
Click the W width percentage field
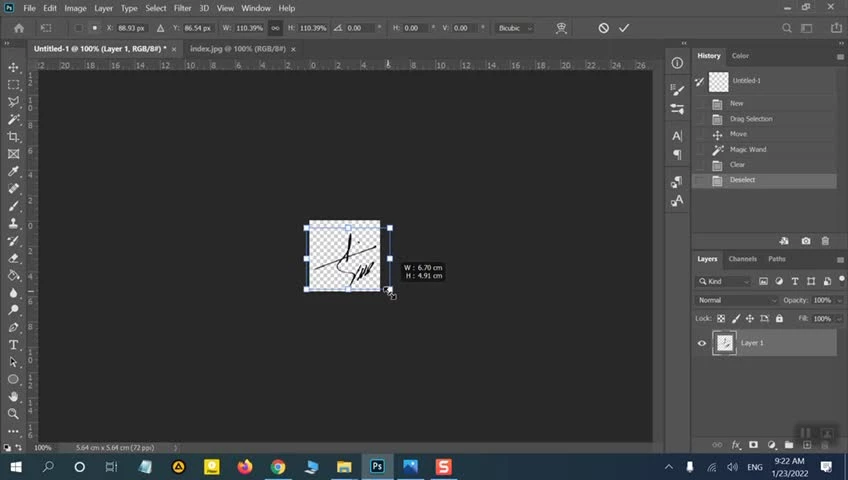click(251, 28)
